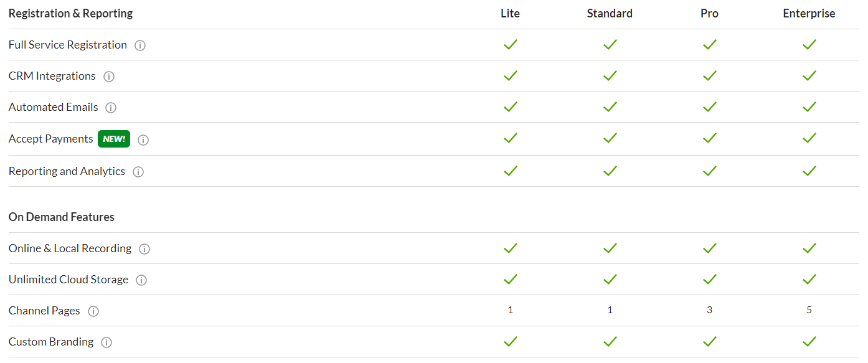Show info for Accept Payments feature
Screen dimensions: 868x363
(143, 140)
